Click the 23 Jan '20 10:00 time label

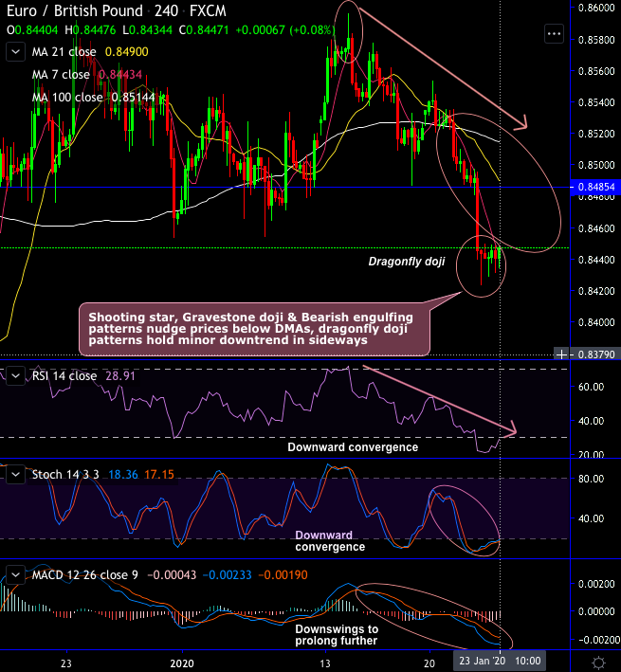(x=500, y=661)
